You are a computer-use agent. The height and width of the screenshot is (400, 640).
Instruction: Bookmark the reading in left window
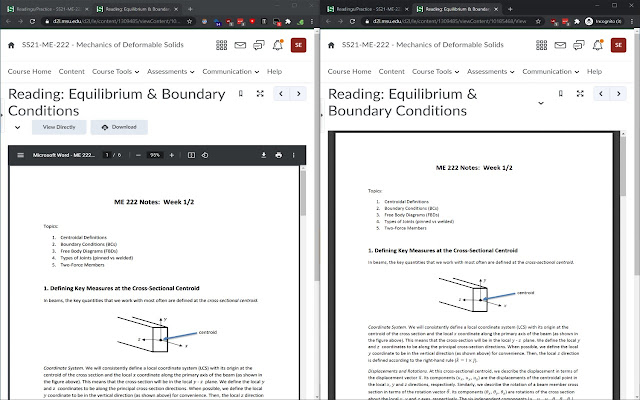241,94
